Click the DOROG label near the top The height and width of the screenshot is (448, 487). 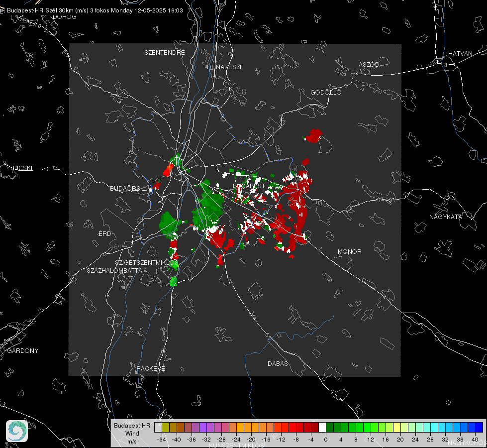65,17
